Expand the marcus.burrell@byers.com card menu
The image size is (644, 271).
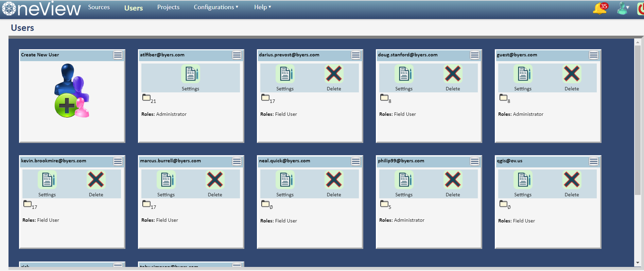pos(237,161)
